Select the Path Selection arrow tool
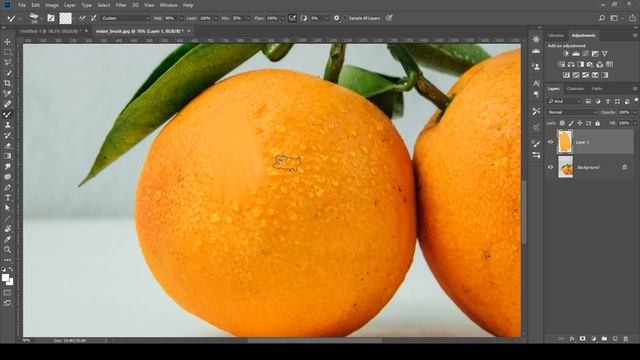This screenshot has height=360, width=640. [x=7, y=208]
